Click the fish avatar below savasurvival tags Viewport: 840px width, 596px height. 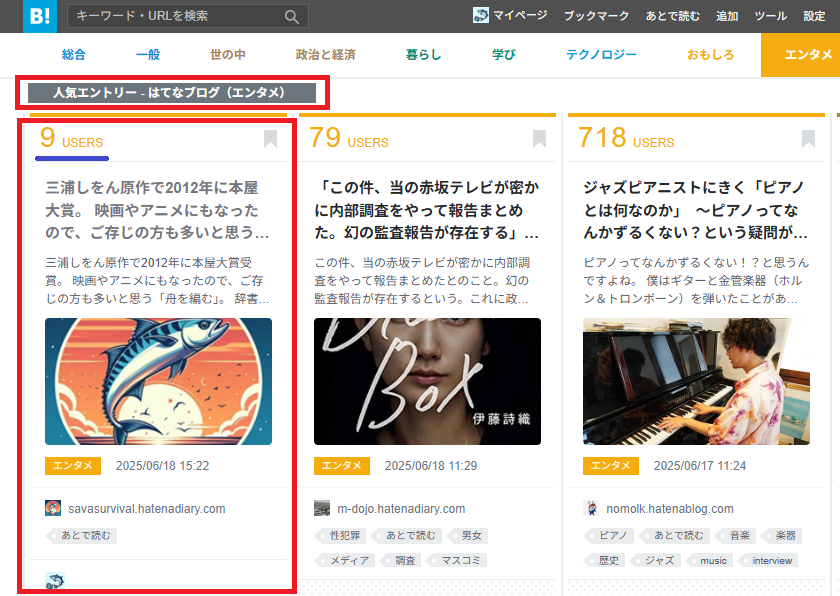pyautogui.click(x=55, y=581)
